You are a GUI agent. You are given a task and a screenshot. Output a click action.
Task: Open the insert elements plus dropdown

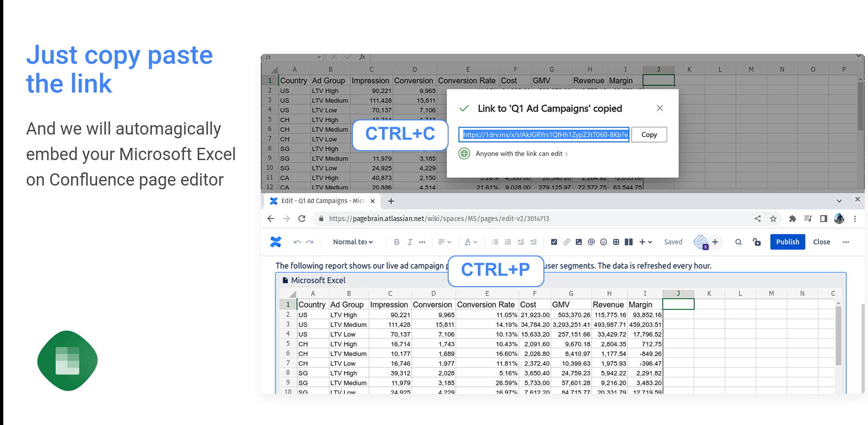click(645, 242)
